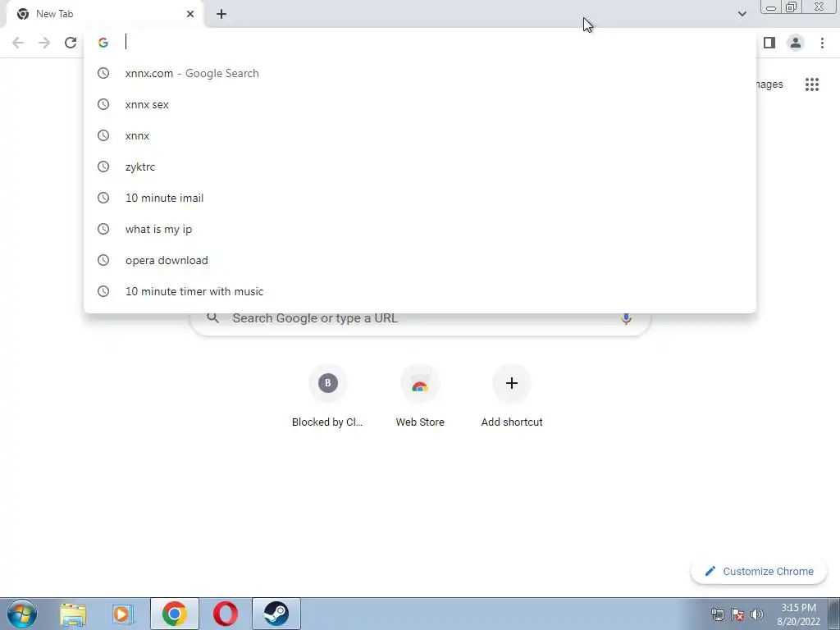Open the Web Store shortcut

[x=420, y=396]
